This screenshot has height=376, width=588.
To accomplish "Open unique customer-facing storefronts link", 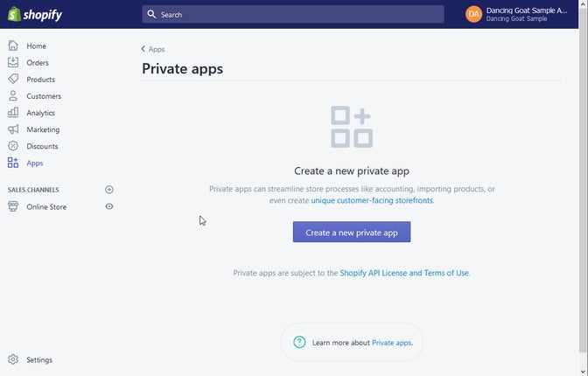I will (x=372, y=200).
